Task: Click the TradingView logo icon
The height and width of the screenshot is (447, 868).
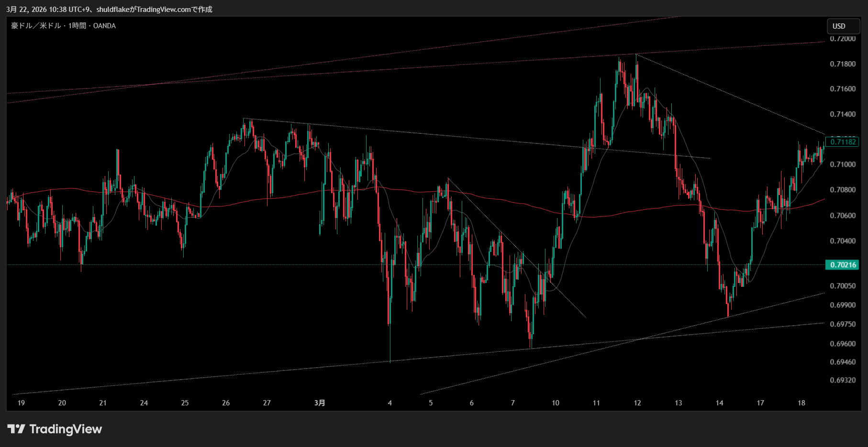Action: (16, 429)
